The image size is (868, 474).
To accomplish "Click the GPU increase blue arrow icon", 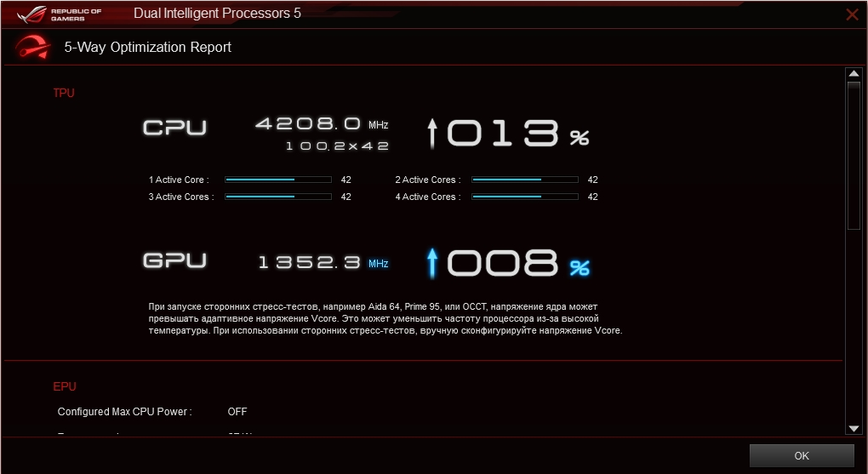I will pos(432,263).
